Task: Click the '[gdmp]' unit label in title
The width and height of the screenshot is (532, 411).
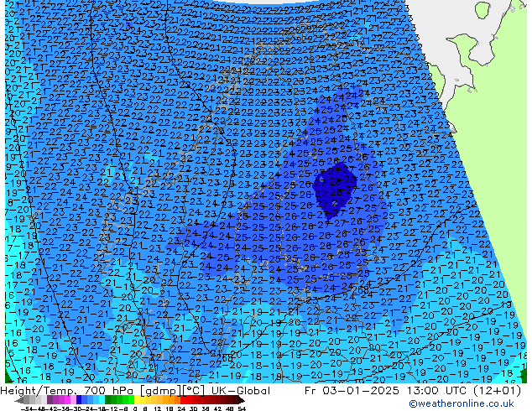Action: click(159, 391)
